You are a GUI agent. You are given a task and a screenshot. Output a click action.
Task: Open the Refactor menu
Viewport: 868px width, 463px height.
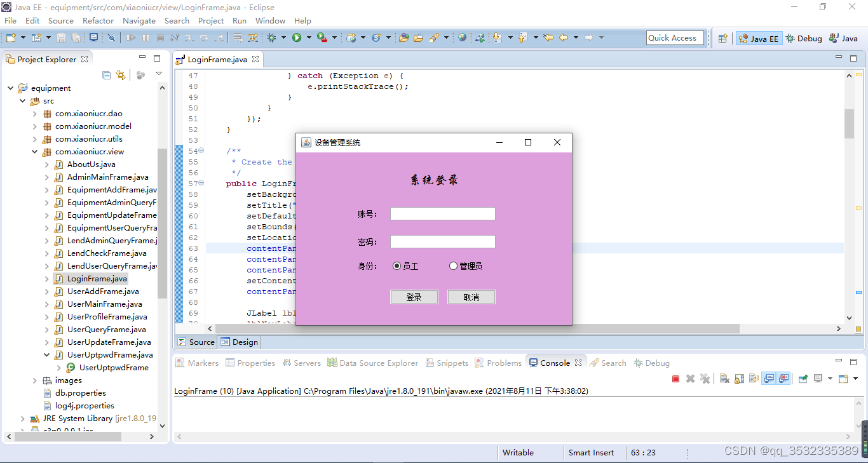tap(98, 20)
